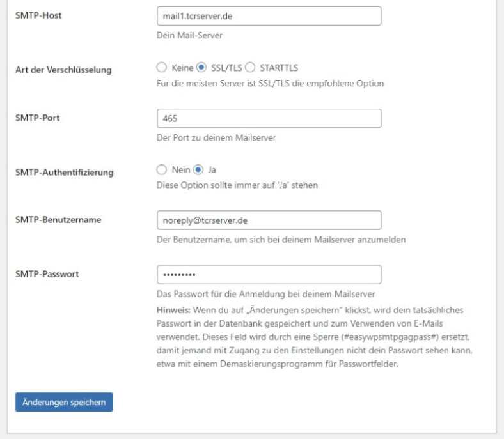Focus the masked SMTP-Passwort field
504x439 pixels.
coord(269,275)
